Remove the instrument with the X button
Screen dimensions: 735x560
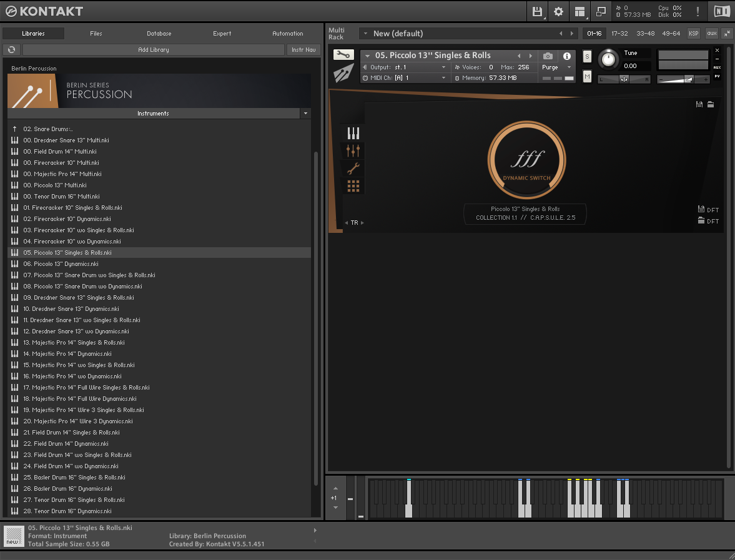pyautogui.click(x=717, y=50)
